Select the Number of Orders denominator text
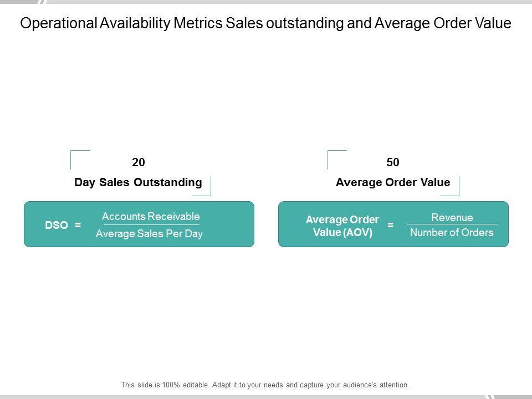Viewport: 532px width, 399px height. [452, 233]
